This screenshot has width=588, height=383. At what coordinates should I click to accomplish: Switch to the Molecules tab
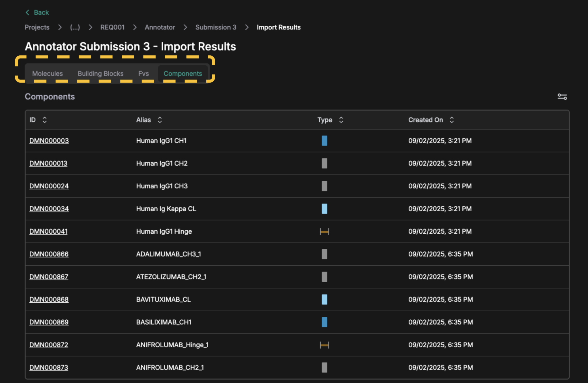[48, 74]
